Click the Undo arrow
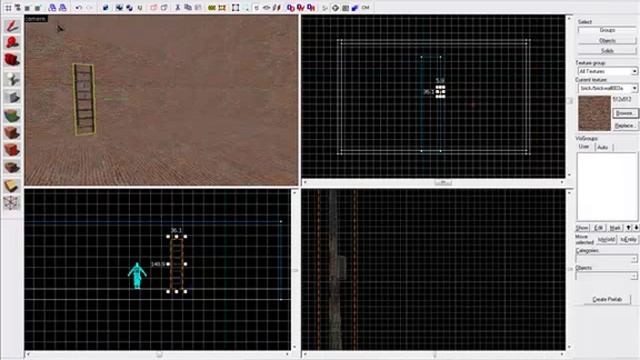This screenshot has width=640, height=360. [79, 7]
